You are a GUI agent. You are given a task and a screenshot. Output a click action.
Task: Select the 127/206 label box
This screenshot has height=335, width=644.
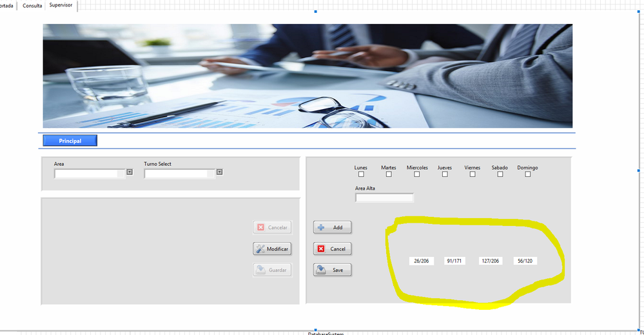(491, 261)
